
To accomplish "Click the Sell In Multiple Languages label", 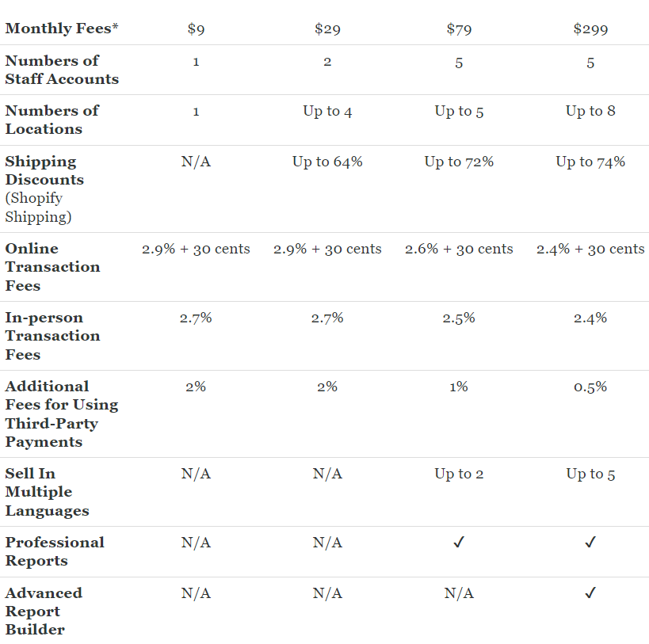I will click(47, 492).
